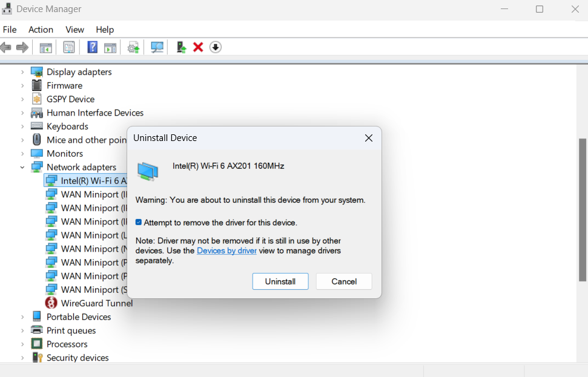Open the View menu
Image resolution: width=588 pixels, height=377 pixels.
(74, 30)
